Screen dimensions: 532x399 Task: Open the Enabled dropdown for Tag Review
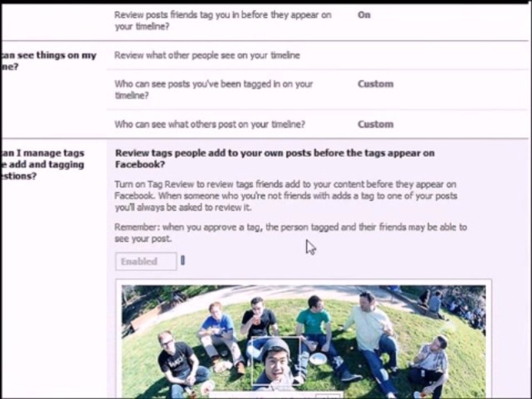(x=146, y=261)
